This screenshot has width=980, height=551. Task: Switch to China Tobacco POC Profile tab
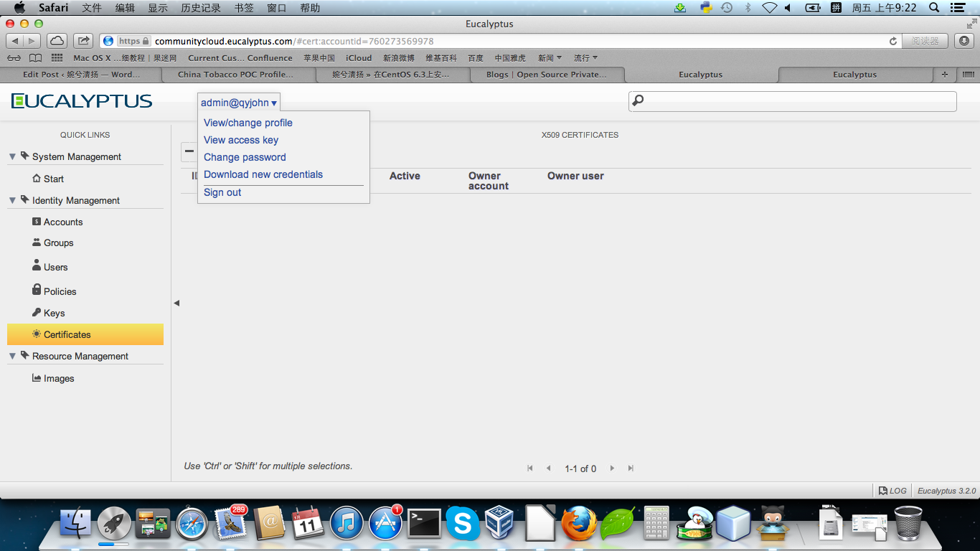pyautogui.click(x=236, y=75)
